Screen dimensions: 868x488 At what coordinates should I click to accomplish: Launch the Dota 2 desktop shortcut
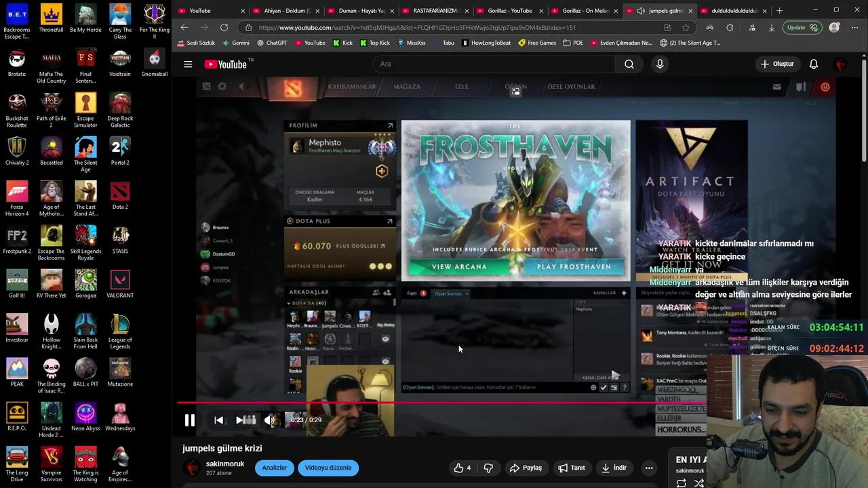pos(120,195)
